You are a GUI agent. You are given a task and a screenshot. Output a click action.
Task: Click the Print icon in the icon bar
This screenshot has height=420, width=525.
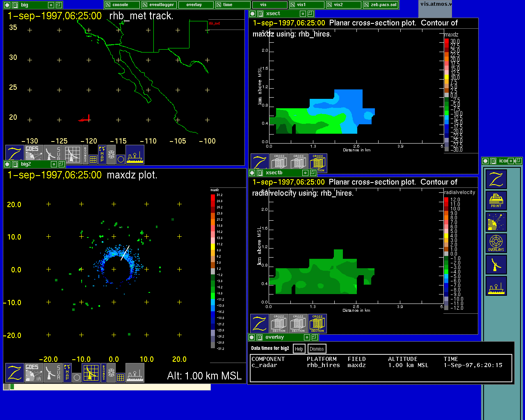pos(496,201)
